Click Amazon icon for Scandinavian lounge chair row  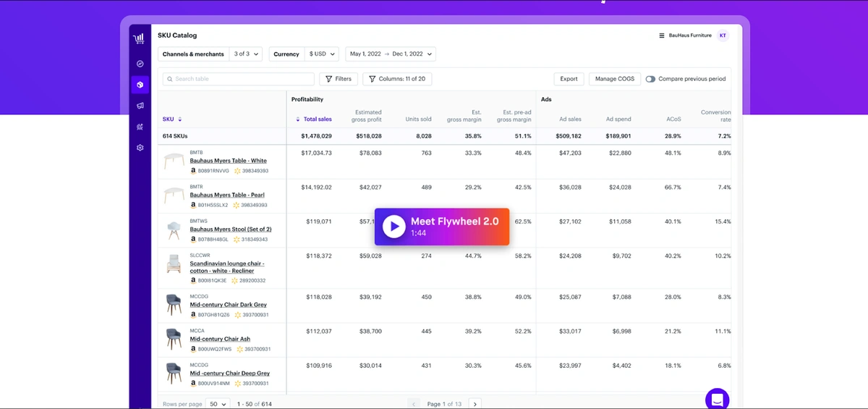(x=193, y=280)
